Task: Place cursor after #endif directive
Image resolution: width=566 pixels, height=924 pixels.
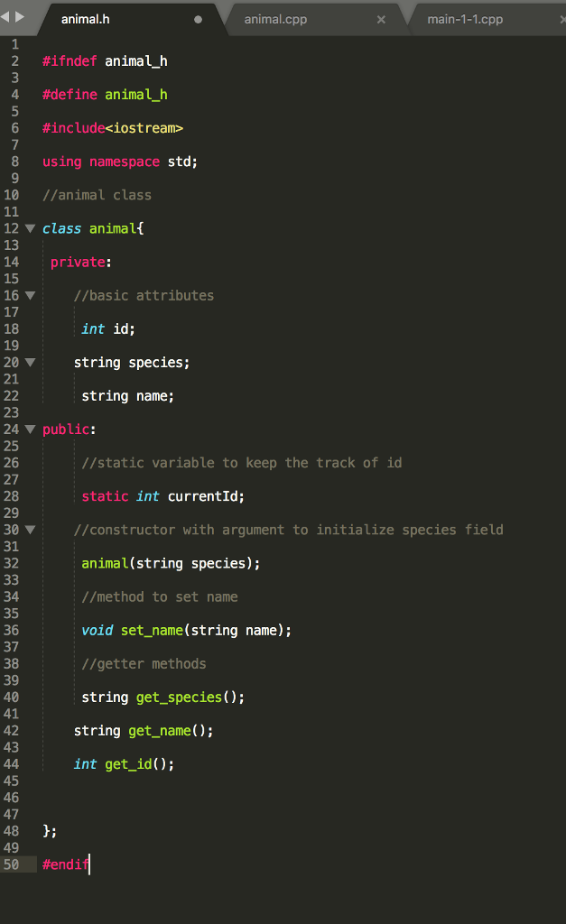Action: (x=89, y=864)
